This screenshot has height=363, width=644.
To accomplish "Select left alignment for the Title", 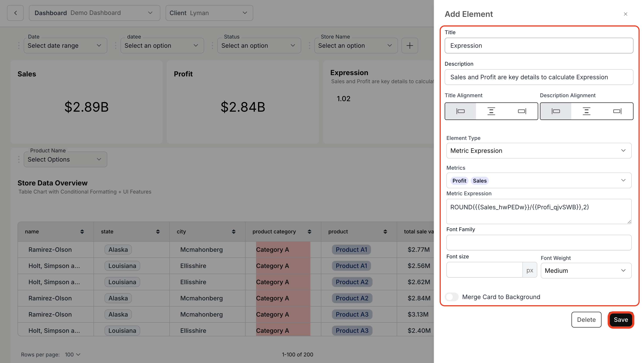I will coord(460,111).
